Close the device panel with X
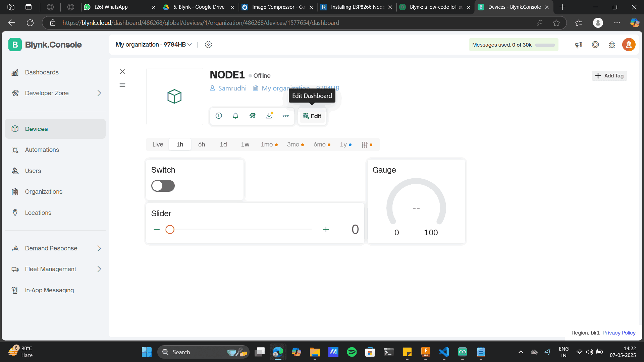The height and width of the screenshot is (362, 644). [x=122, y=71]
